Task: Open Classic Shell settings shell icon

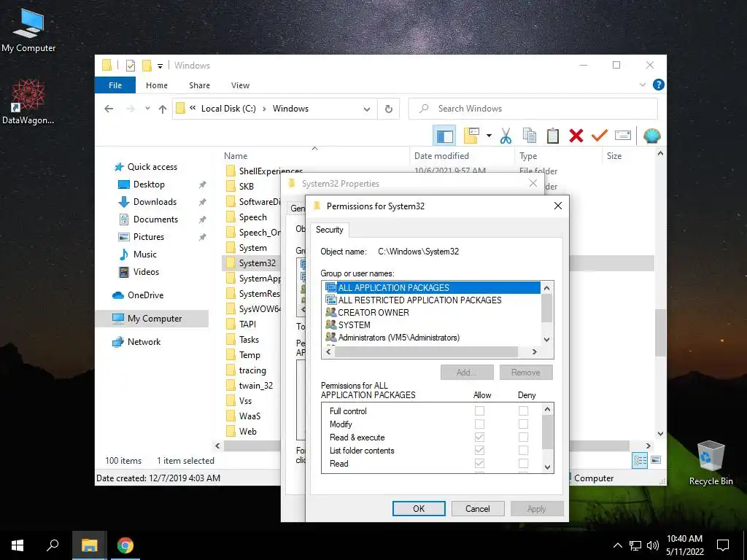Action: [x=651, y=136]
